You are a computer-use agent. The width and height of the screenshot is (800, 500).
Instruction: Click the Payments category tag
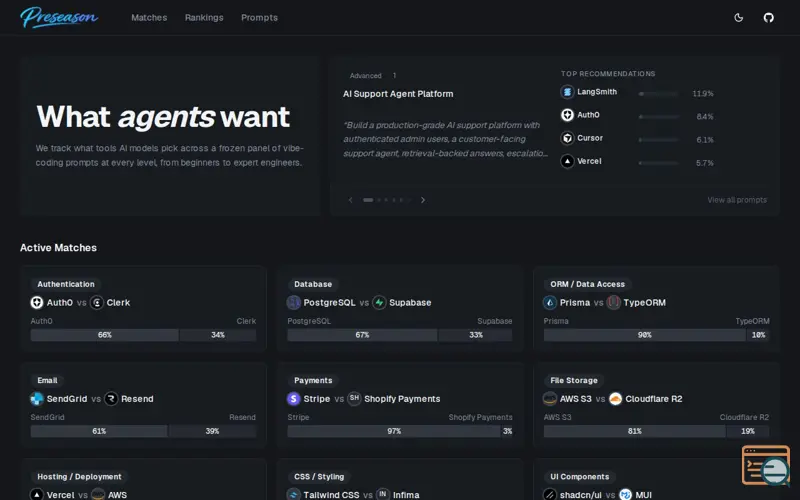[x=313, y=381]
